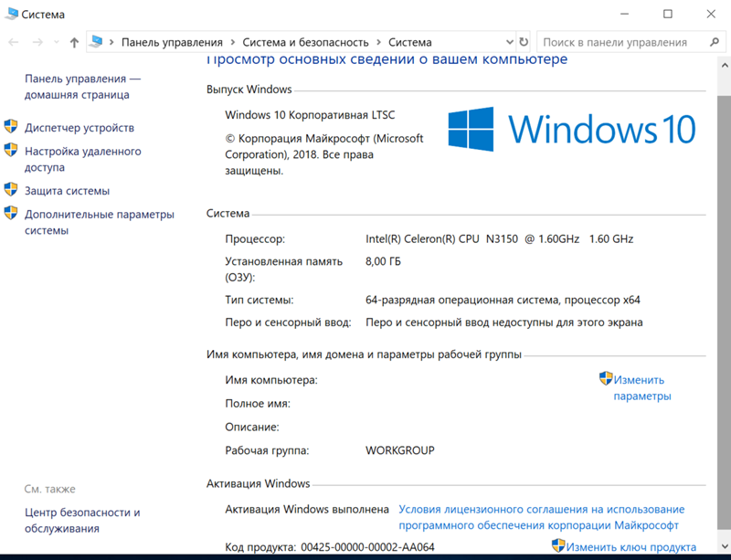This screenshot has width=731, height=560.
Task: Click the search magnifier icon
Action: coord(715,42)
